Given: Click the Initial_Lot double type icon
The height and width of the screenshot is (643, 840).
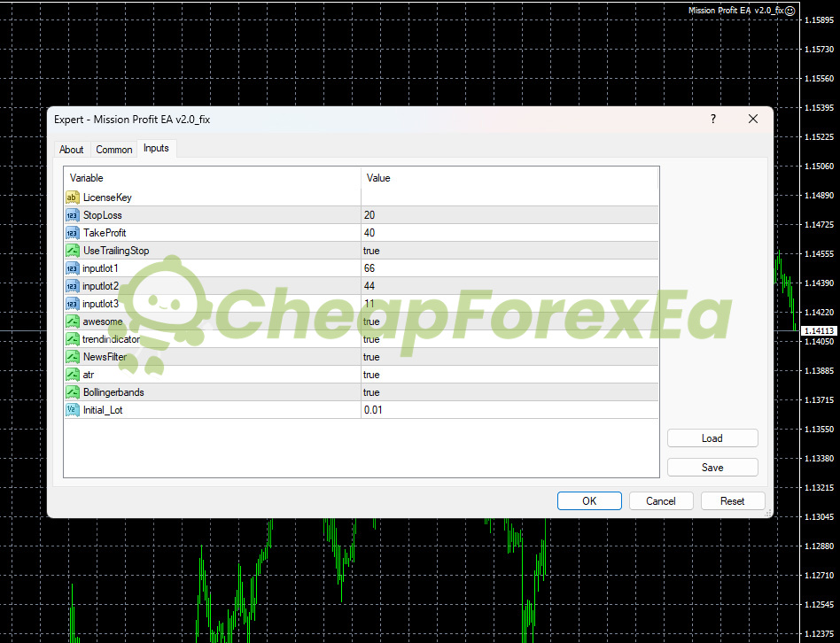Looking at the screenshot, I should click(73, 409).
